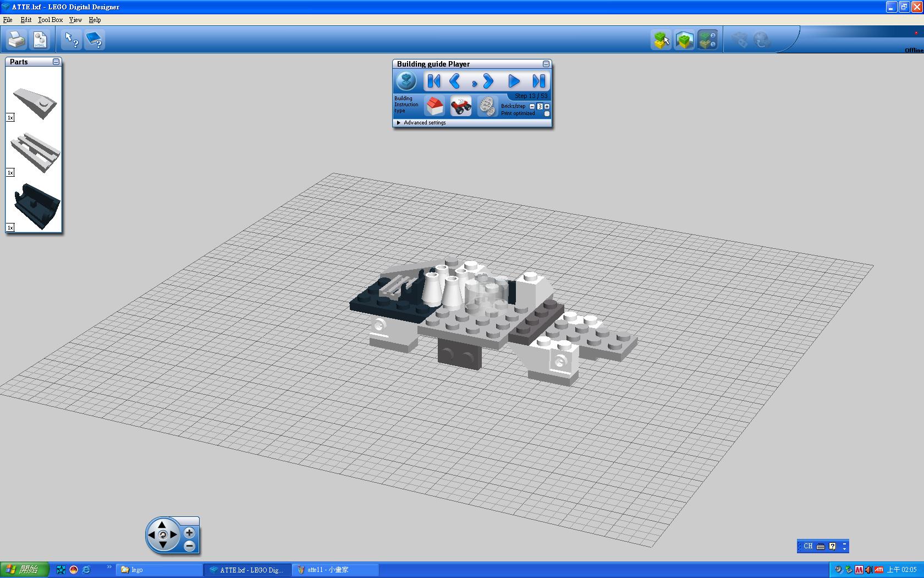The height and width of the screenshot is (578, 924).
Task: Open the Tool Box menu
Action: [x=50, y=20]
